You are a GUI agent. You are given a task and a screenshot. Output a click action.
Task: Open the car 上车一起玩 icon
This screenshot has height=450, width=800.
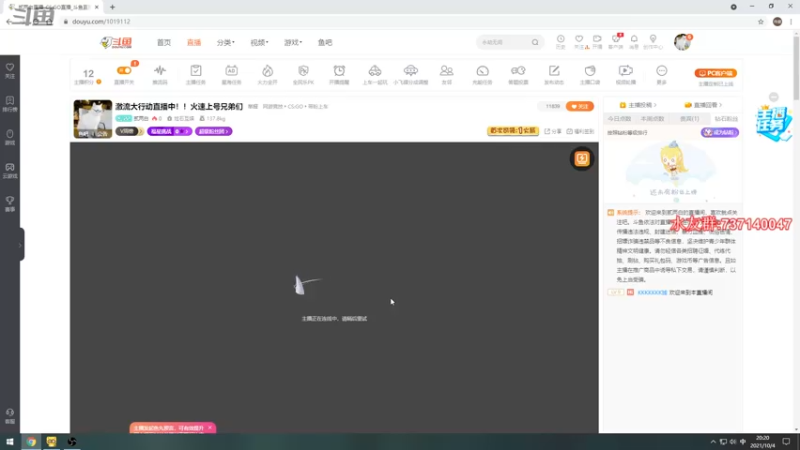pyautogui.click(x=375, y=70)
